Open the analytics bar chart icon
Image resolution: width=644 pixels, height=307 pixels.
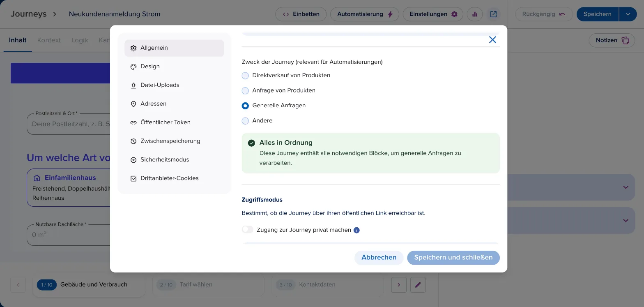tap(475, 14)
